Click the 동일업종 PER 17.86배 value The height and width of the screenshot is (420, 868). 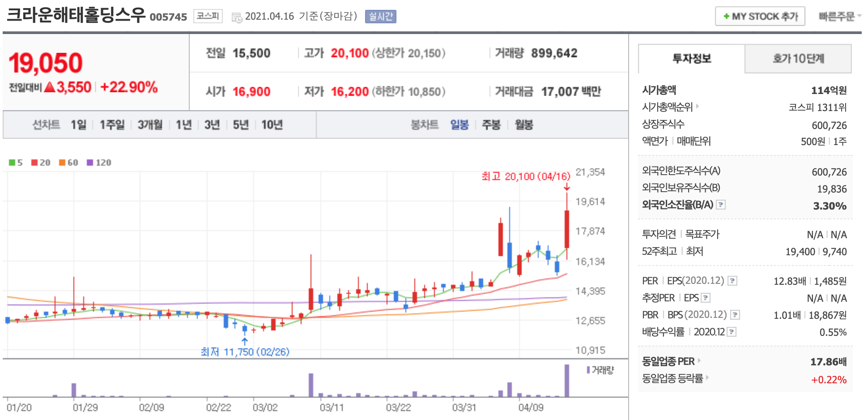pyautogui.click(x=829, y=362)
